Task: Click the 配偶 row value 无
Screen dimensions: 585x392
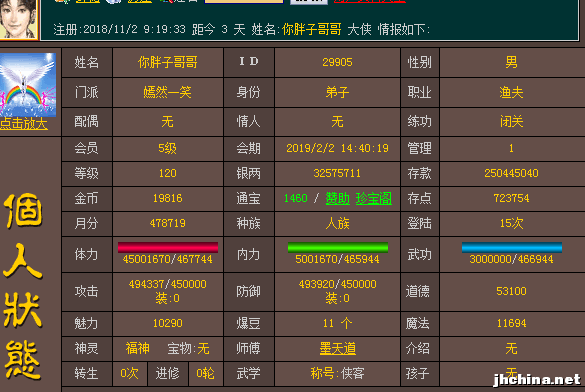Action: pyautogui.click(x=168, y=122)
